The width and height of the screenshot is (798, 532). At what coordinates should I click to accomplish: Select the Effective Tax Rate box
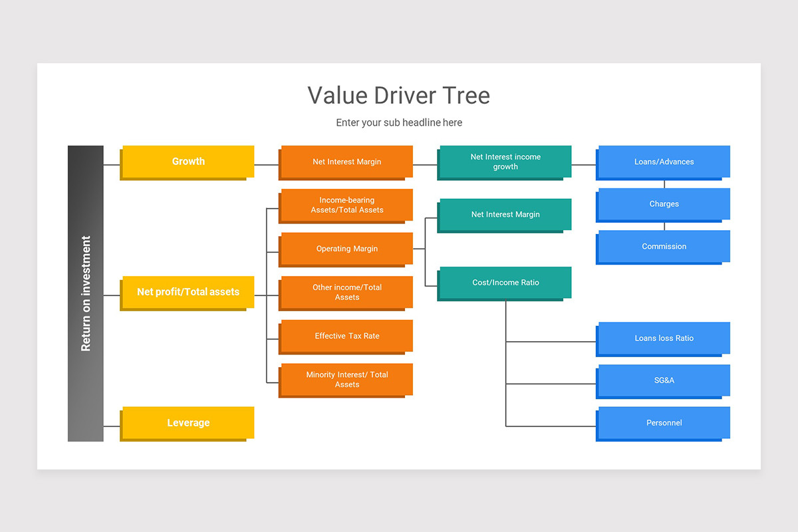(346, 336)
